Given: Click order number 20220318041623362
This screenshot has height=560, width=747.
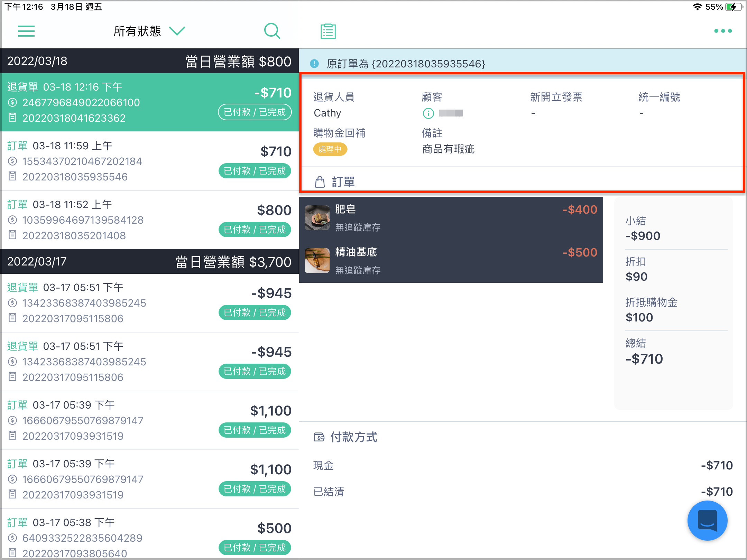Looking at the screenshot, I should 74,118.
